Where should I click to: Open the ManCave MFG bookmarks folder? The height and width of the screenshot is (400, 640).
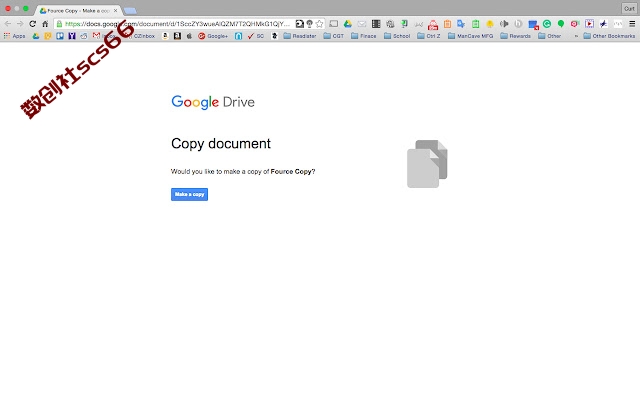pos(471,36)
